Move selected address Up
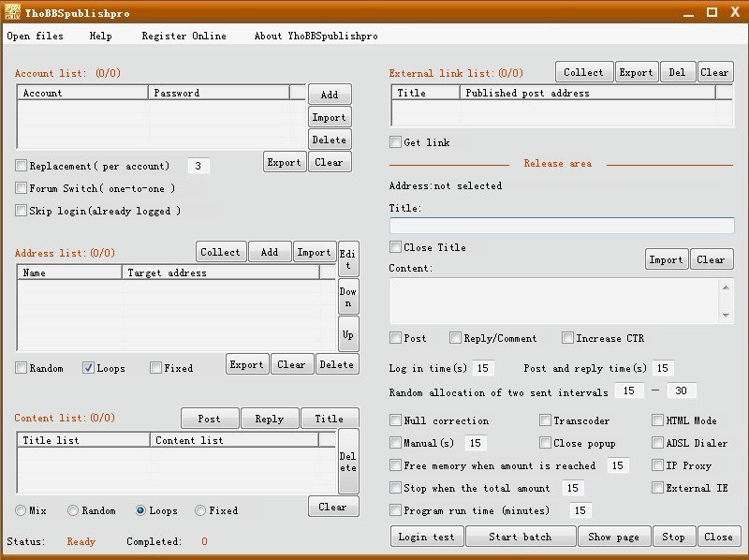The image size is (749, 560). point(347,334)
